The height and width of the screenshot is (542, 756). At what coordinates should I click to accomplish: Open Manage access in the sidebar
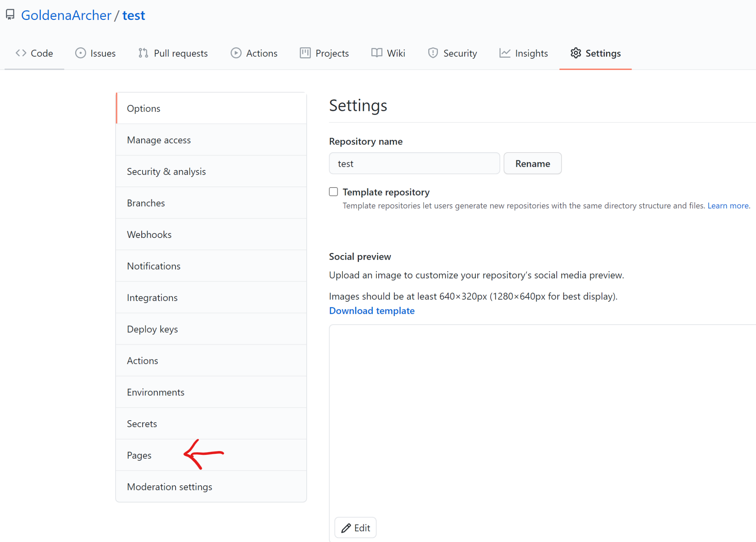pyautogui.click(x=211, y=140)
